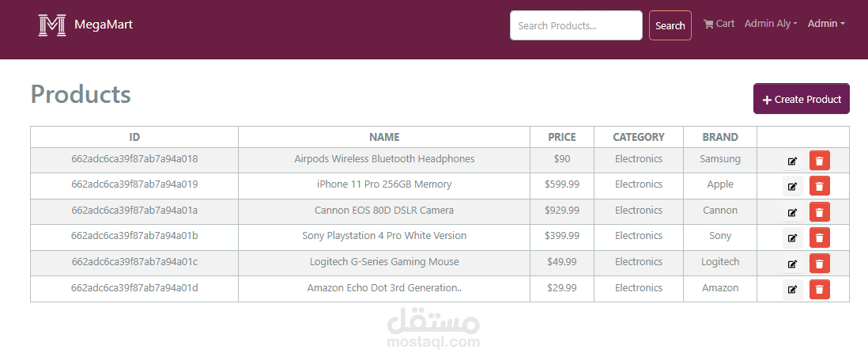Delete the Airpods Wireless Headphones product

click(819, 161)
